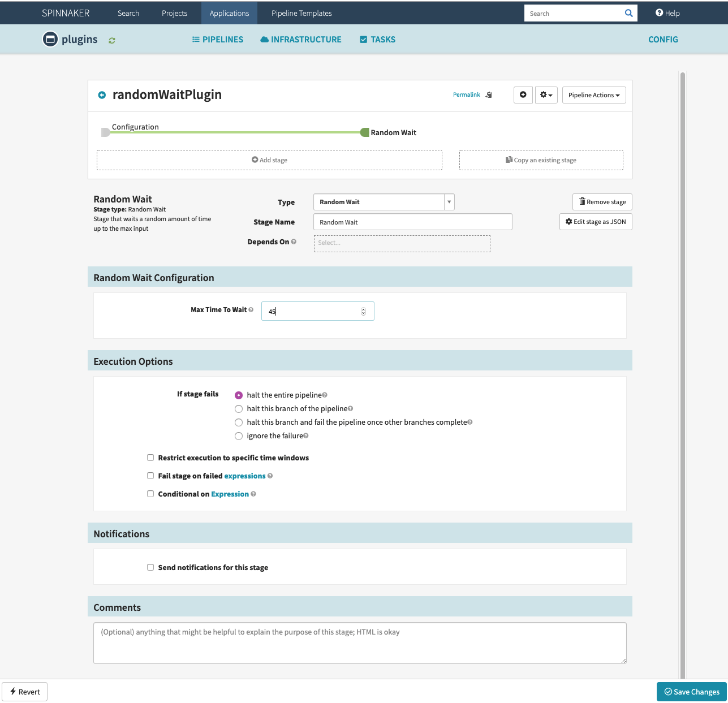Open the Search menu item
The image size is (728, 703).
[x=128, y=13]
